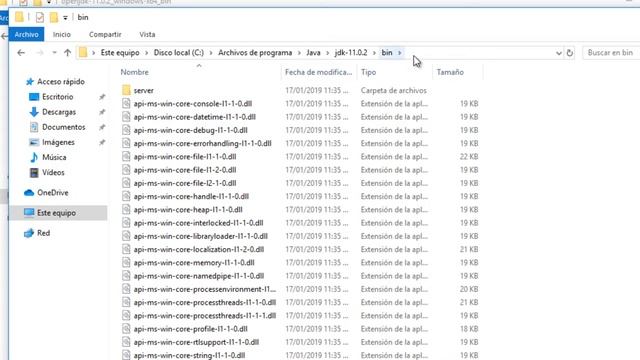This screenshot has height=360, width=640.
Task: Open Música in the sidebar
Action: [54, 157]
